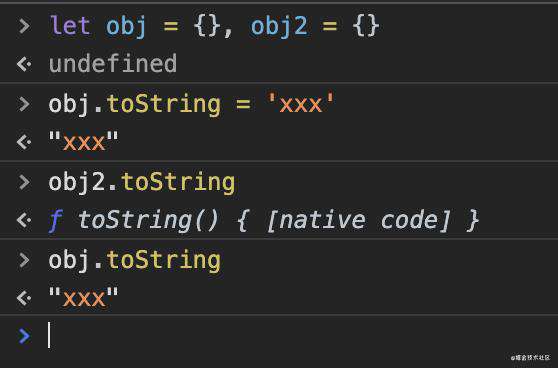Click input chevron beside 'obj2.toString'
This screenshot has height=368, width=558.
click(x=24, y=182)
